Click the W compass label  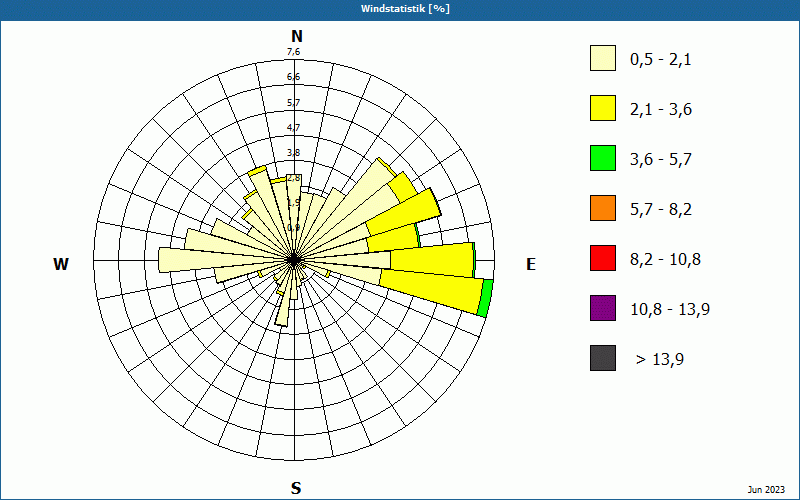pyautogui.click(x=61, y=264)
